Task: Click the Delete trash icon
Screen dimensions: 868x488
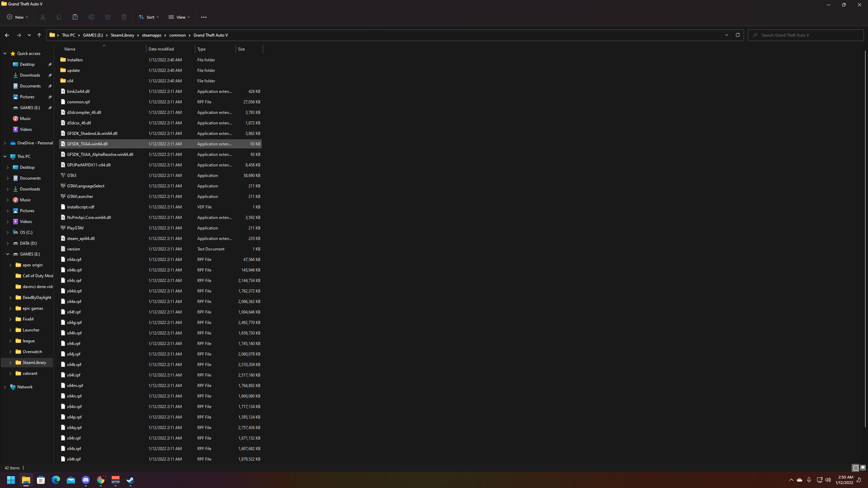Action: 124,17
